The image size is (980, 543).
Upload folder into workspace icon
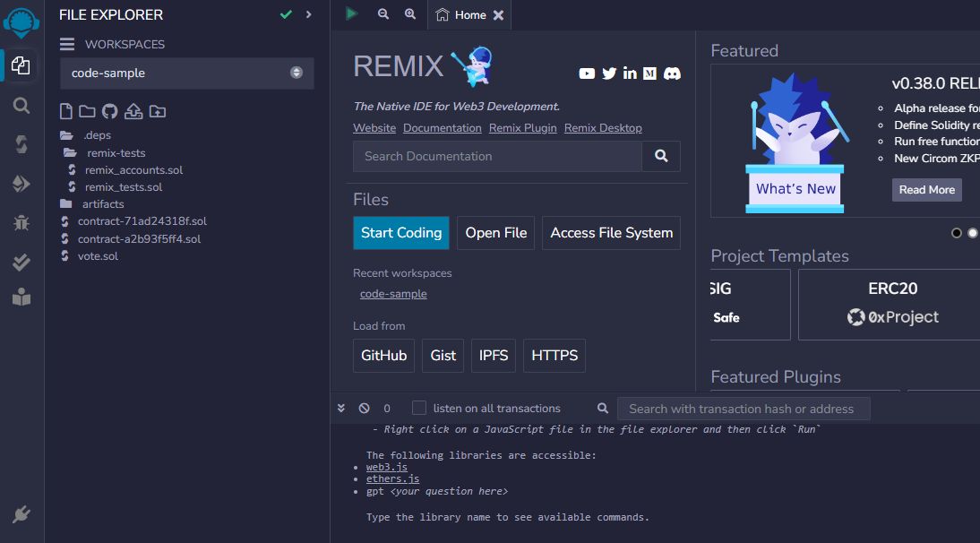[x=158, y=111]
